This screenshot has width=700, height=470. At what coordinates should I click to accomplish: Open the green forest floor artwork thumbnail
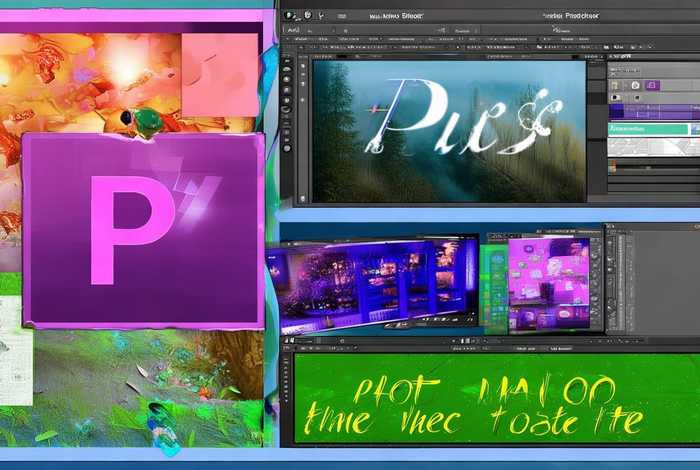point(147,387)
